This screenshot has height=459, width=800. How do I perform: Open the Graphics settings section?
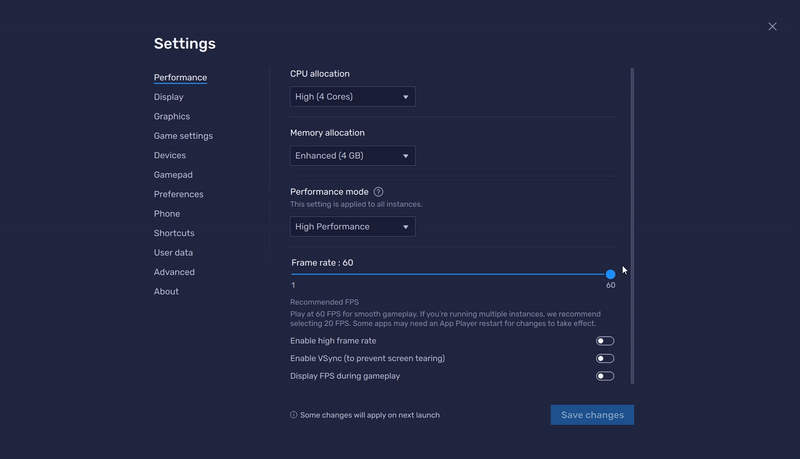coord(172,116)
